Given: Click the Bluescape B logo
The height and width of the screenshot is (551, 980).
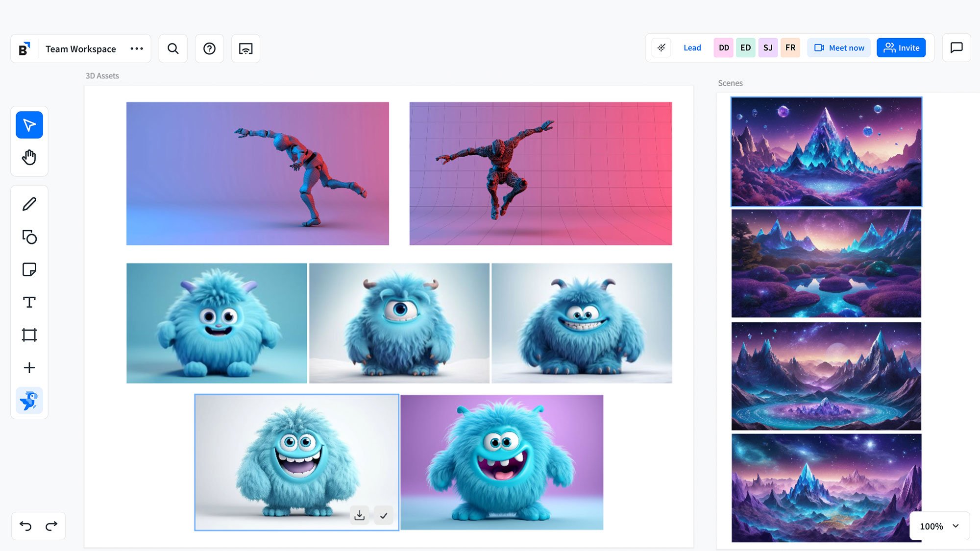Looking at the screenshot, I should 24,48.
